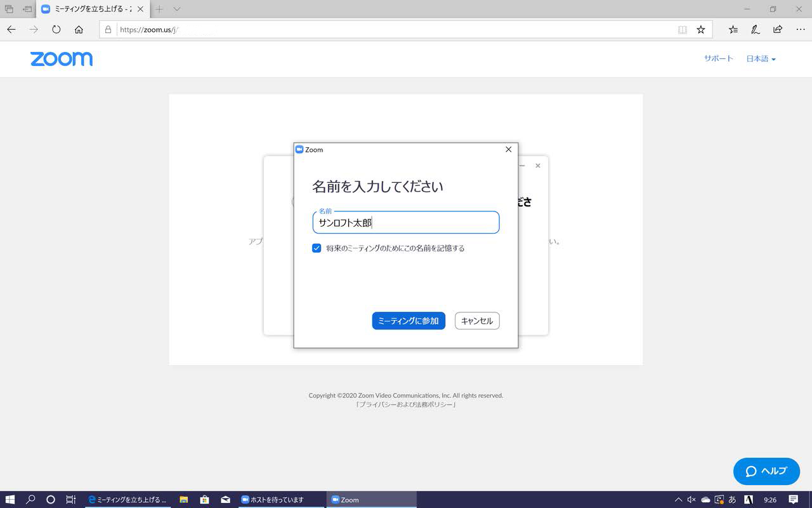The width and height of the screenshot is (812, 508).
Task: Show tabs you've set aside
Action: click(9, 9)
